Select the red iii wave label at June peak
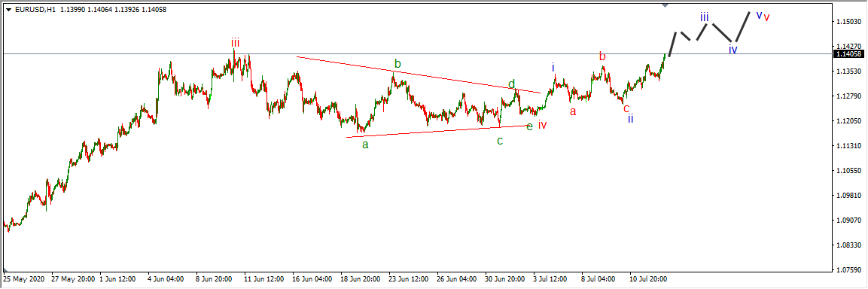This screenshot has height=289, width=868. (236, 42)
